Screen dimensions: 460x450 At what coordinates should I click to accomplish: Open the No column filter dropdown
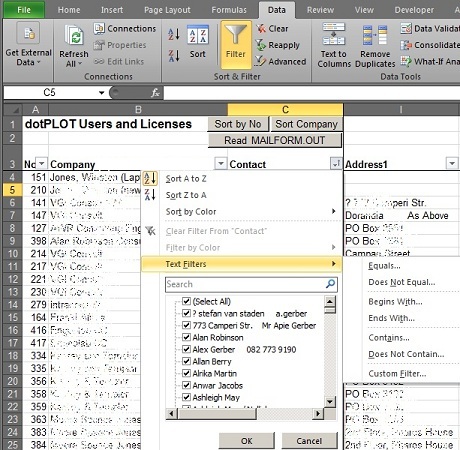42,163
